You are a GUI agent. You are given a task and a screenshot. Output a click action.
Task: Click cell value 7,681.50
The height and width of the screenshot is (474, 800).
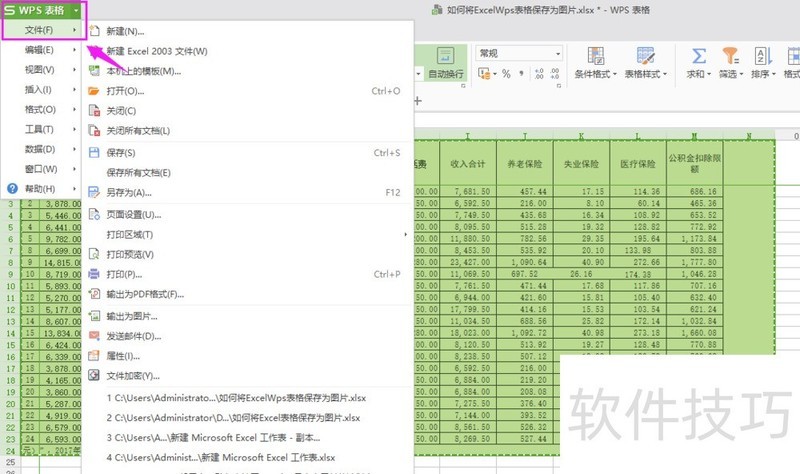[468, 191]
